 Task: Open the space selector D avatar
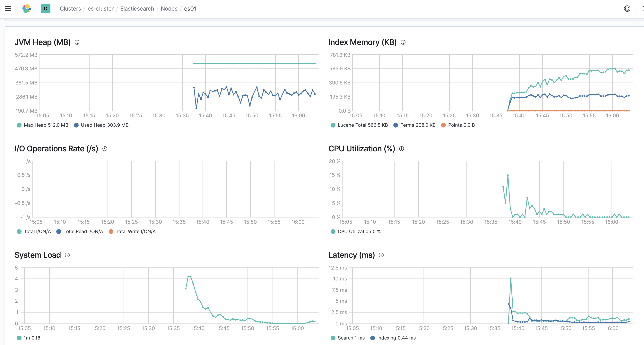[x=46, y=9]
